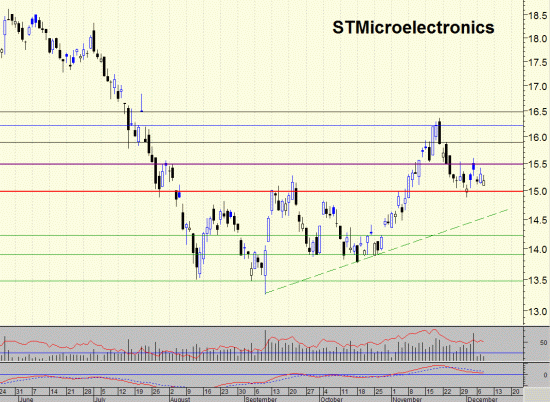Click the date label 12
The height and width of the screenshot is (402, 550).
pyautogui.click(x=122, y=391)
